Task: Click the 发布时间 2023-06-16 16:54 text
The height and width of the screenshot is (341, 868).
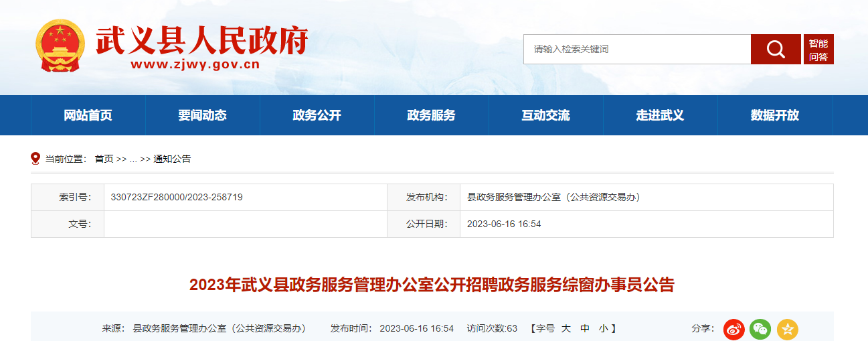Action: point(392,328)
